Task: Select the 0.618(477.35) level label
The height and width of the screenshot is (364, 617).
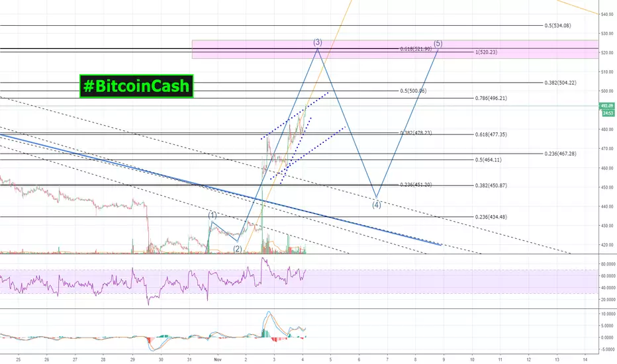Action: (491, 134)
